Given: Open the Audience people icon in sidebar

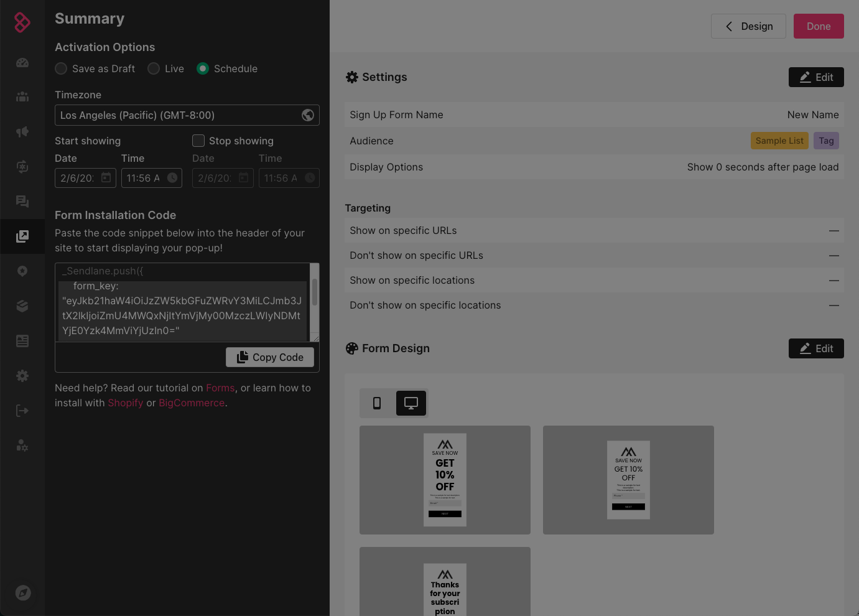Looking at the screenshot, I should 22,96.
